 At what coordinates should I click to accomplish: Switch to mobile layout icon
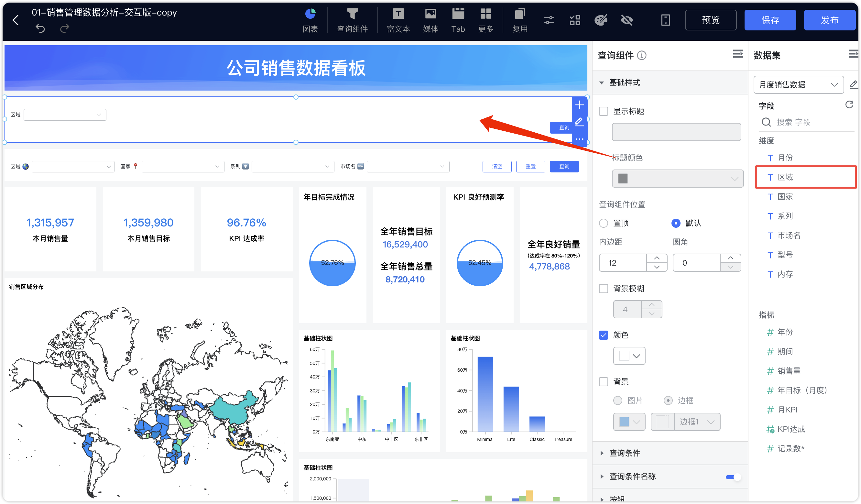point(665,20)
